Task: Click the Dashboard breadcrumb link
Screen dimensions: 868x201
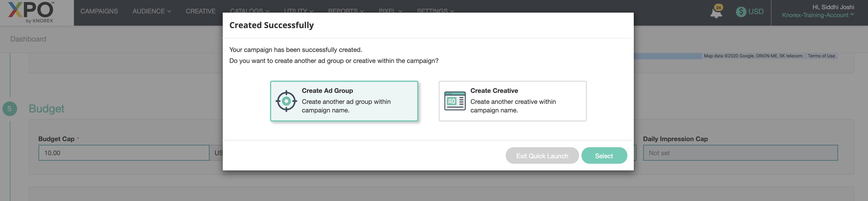Action: [x=28, y=39]
